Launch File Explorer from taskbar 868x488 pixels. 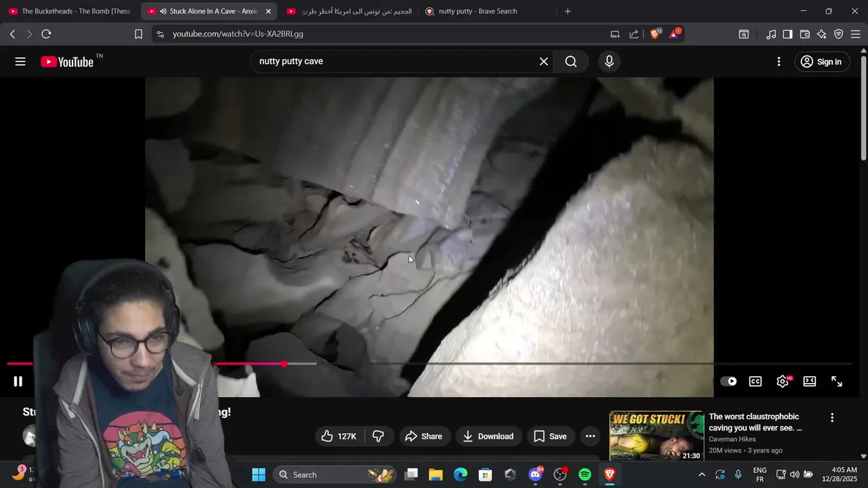pyautogui.click(x=435, y=474)
